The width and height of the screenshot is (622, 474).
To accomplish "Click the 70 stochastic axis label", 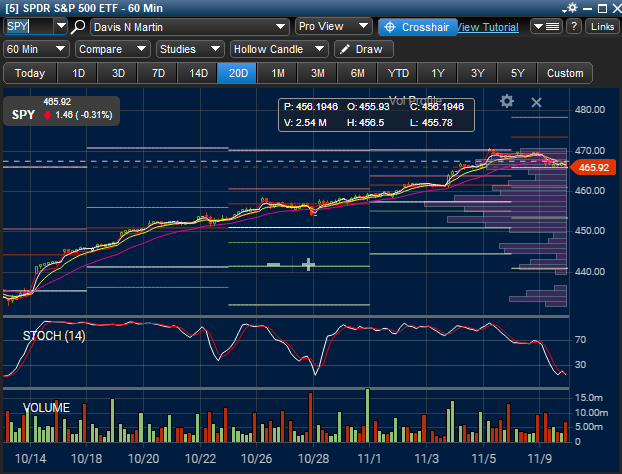I will 580,340.
